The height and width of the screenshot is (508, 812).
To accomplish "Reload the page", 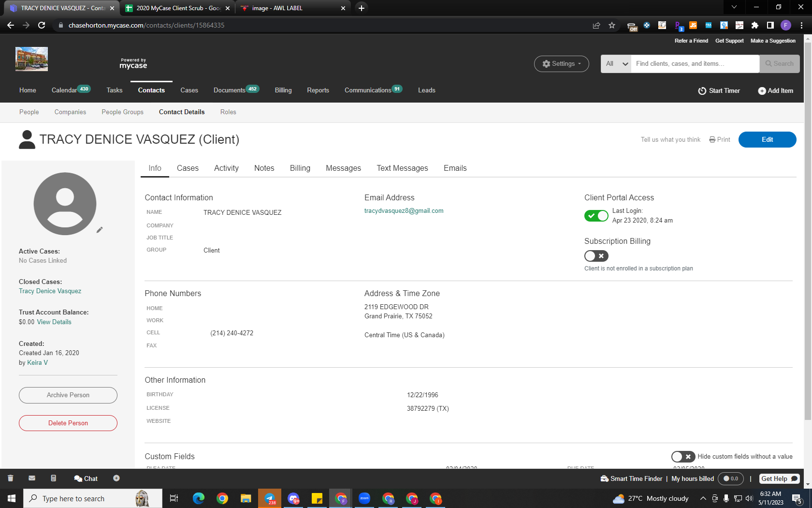I will point(42,25).
